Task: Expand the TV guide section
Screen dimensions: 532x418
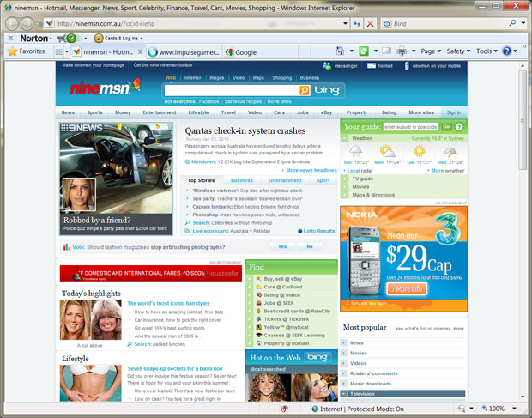Action: [x=345, y=179]
